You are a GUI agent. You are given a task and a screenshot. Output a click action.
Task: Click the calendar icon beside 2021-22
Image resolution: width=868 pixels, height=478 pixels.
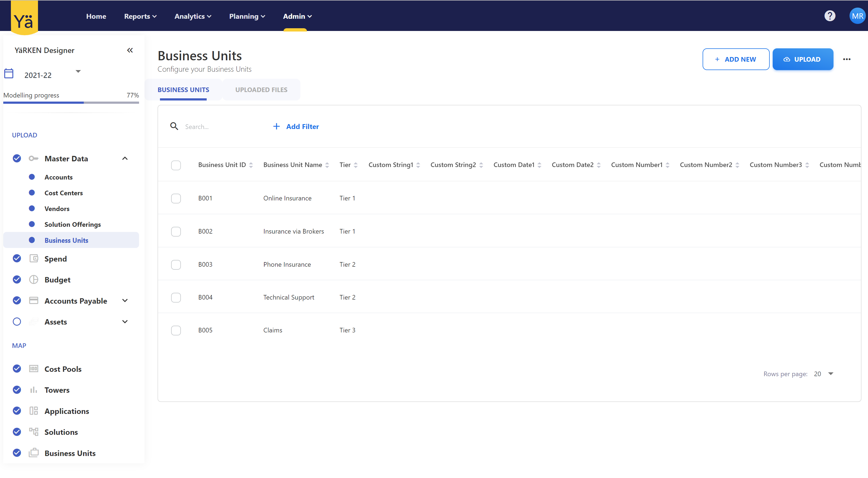point(9,73)
